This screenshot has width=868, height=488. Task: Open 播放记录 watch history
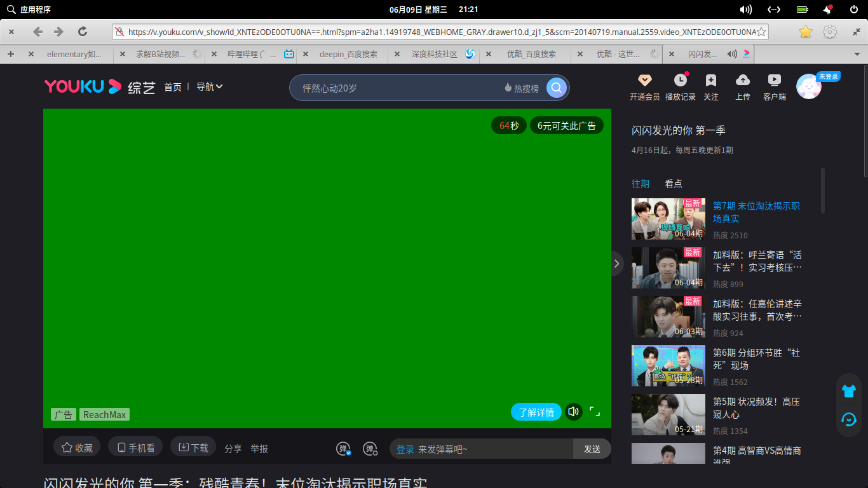(681, 87)
